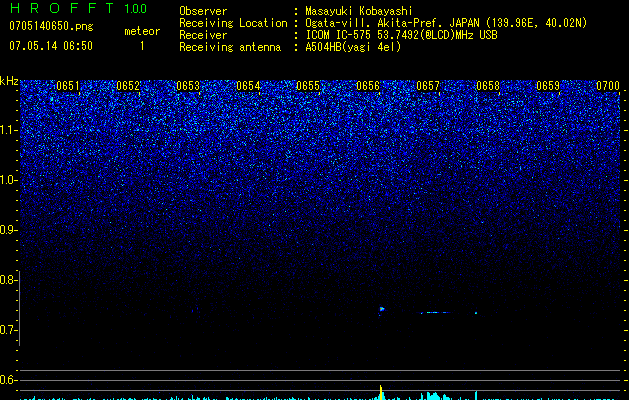Click the 0658 time marker
Screen dimensions: 629x400
coord(488,86)
